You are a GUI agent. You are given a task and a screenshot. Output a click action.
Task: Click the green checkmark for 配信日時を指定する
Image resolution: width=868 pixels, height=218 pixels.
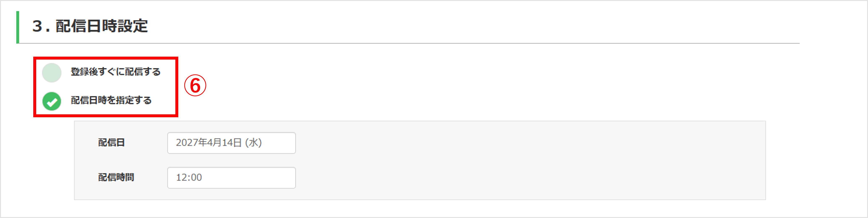51,101
